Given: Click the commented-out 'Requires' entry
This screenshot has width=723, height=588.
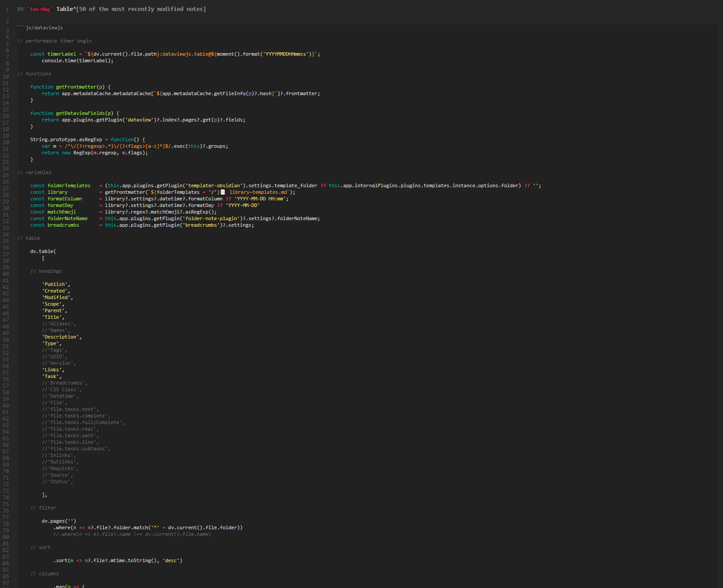Looking at the screenshot, I should pyautogui.click(x=61, y=468).
